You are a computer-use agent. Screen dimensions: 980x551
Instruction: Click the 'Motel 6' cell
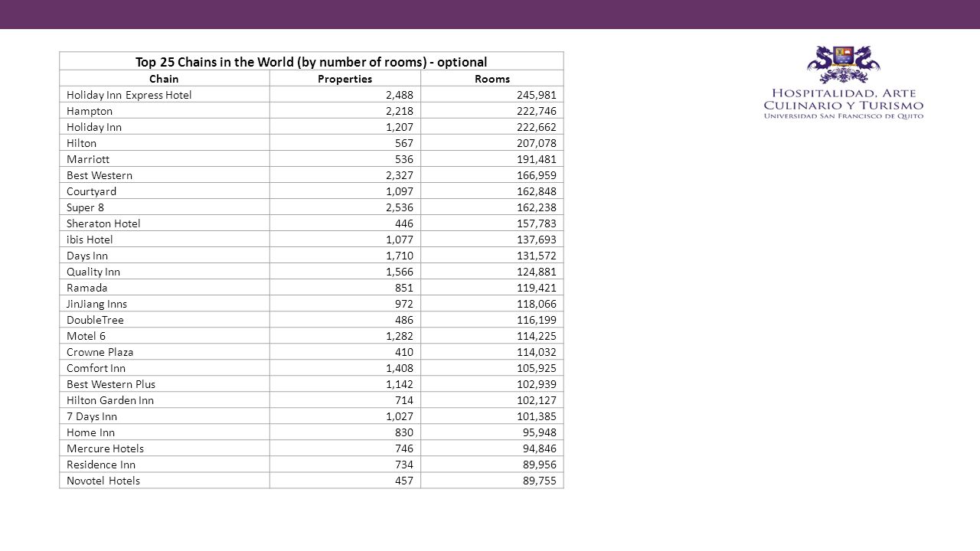(165, 336)
